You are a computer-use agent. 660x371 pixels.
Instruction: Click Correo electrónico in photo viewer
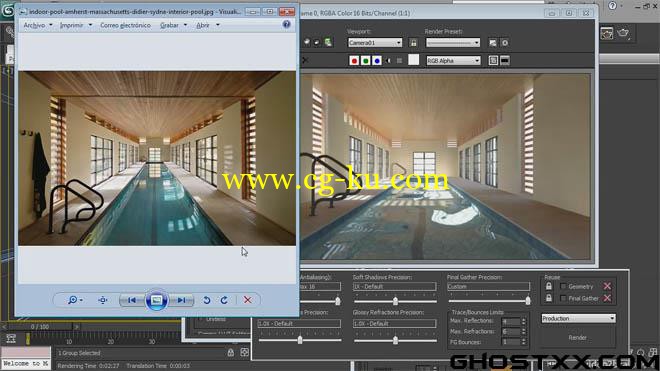[x=125, y=25]
